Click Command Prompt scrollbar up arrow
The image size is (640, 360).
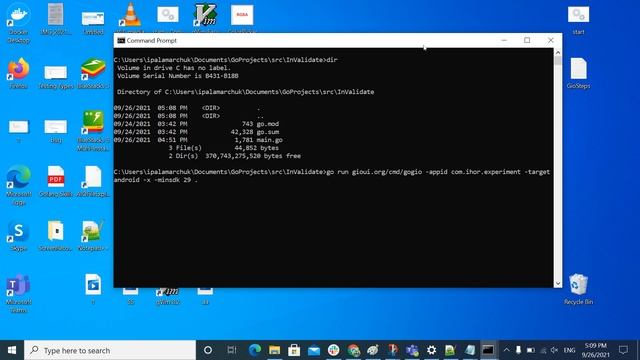click(558, 53)
